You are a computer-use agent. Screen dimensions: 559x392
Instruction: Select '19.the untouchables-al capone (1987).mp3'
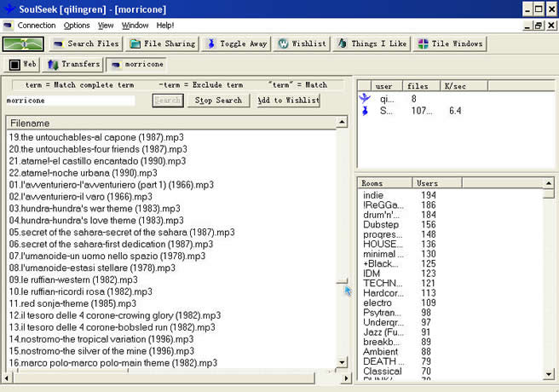point(96,137)
